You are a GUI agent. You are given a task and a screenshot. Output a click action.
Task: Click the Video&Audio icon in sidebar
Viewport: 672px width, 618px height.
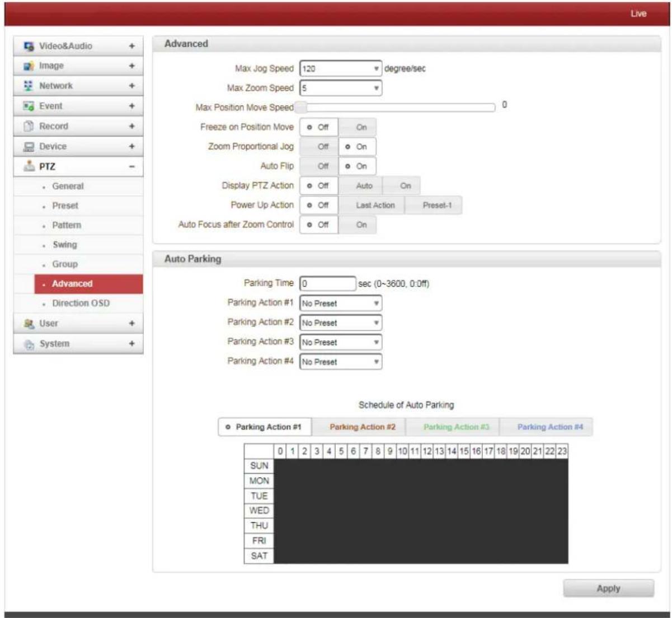coord(29,46)
